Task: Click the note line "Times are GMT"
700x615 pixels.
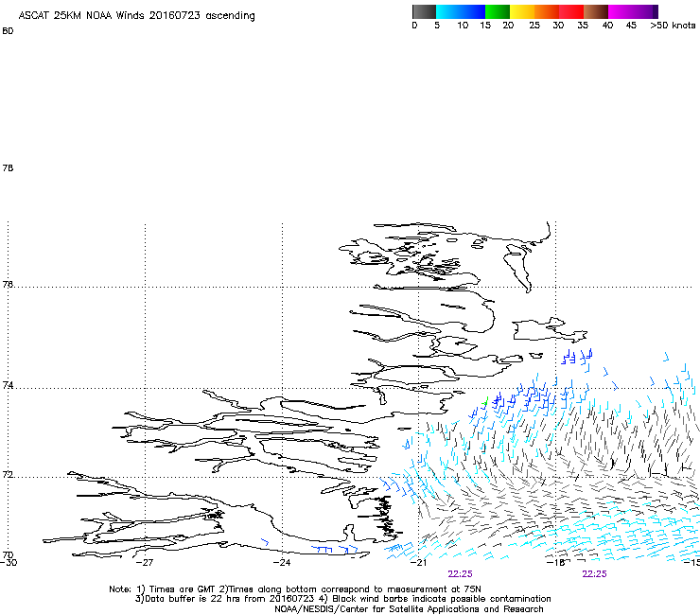Action: 181,589
